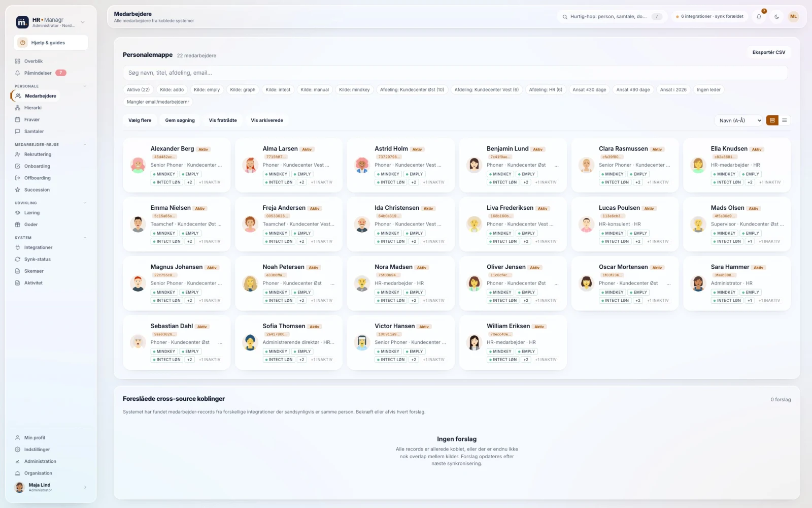Click the Læring graduation cap icon
This screenshot has height=508, width=812.
18,212
